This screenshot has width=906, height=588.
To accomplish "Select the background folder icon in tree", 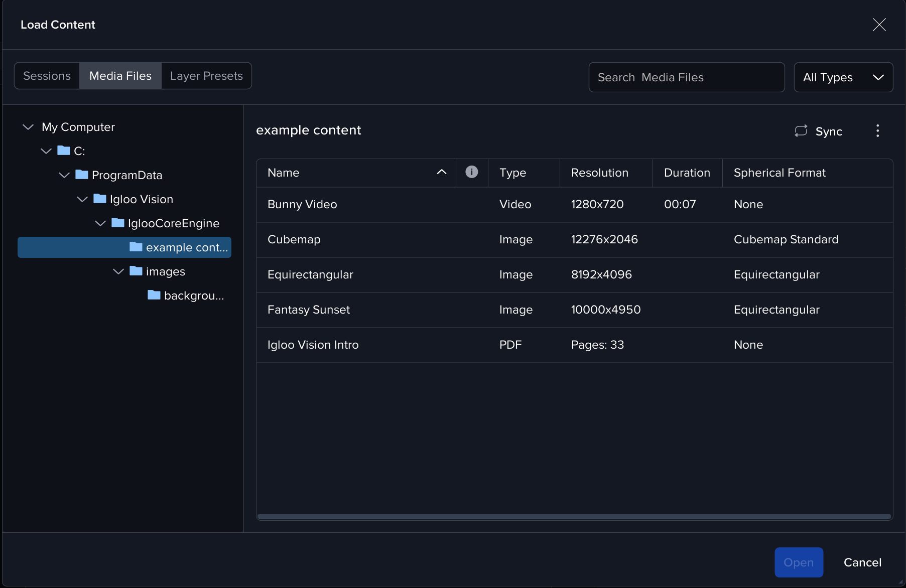I will tap(154, 295).
